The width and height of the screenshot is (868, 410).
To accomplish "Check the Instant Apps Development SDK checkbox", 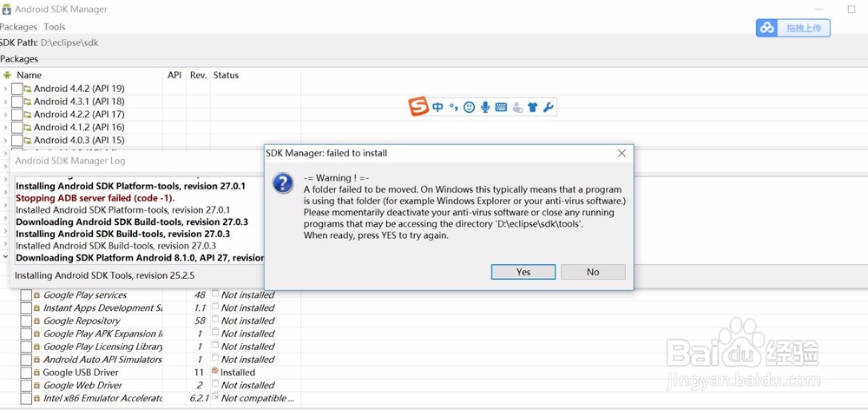I will click(26, 308).
